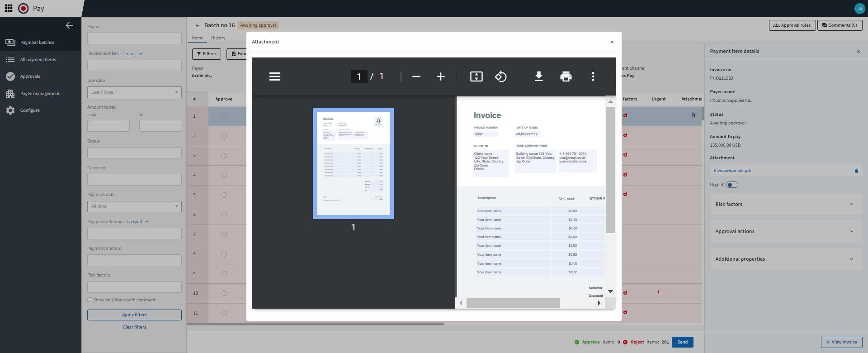868x353 pixels.
Task: Download the PDF attachment
Action: pyautogui.click(x=539, y=76)
